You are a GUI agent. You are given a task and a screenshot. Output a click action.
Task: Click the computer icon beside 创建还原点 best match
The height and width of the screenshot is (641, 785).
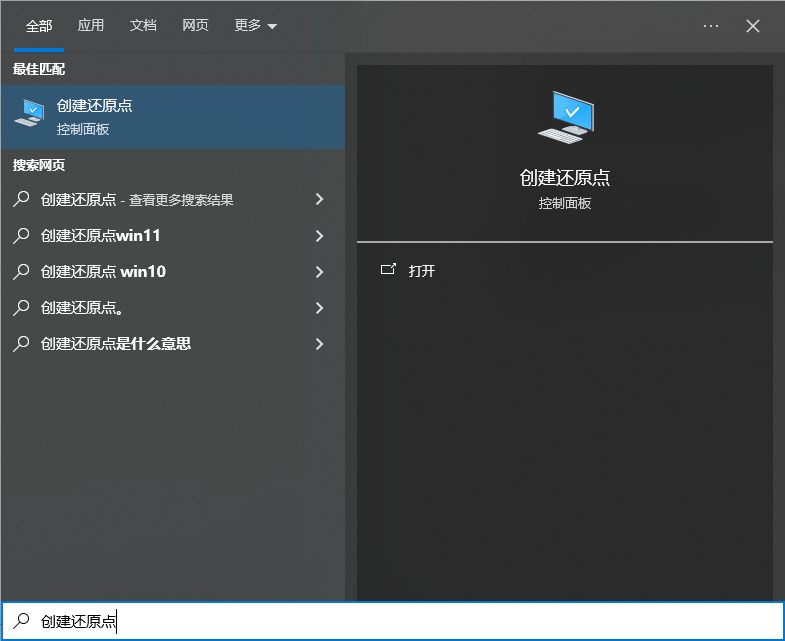(30, 113)
